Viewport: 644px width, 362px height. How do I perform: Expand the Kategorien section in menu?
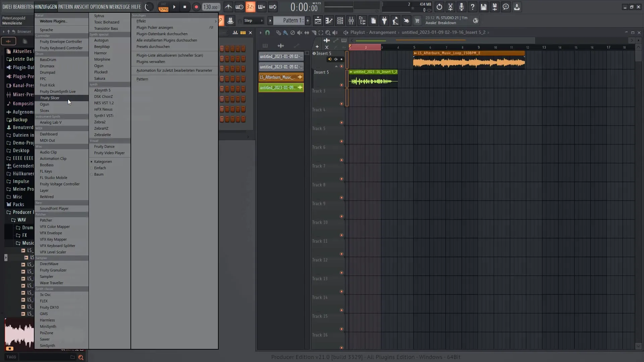tap(104, 161)
